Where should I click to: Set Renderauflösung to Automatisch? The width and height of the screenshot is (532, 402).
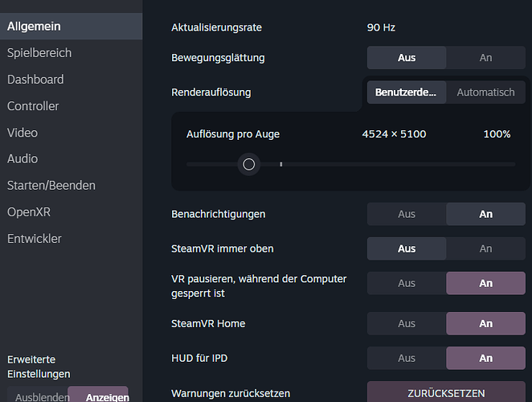pyautogui.click(x=486, y=92)
